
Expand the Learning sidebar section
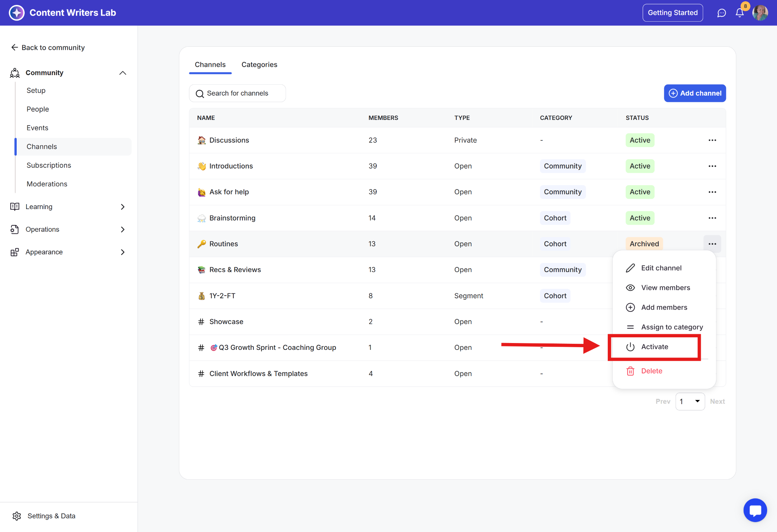[x=123, y=207]
